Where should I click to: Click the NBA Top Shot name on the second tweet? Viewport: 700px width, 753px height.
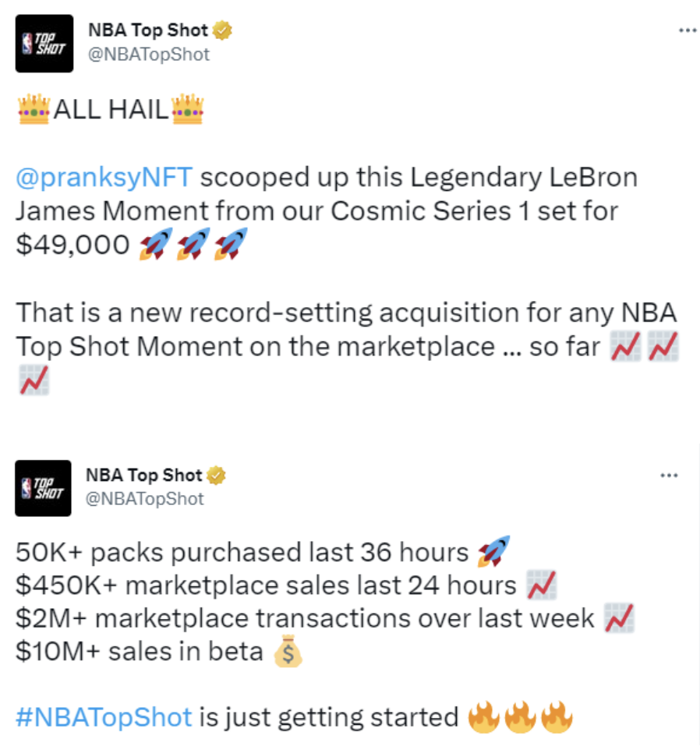click(x=144, y=475)
